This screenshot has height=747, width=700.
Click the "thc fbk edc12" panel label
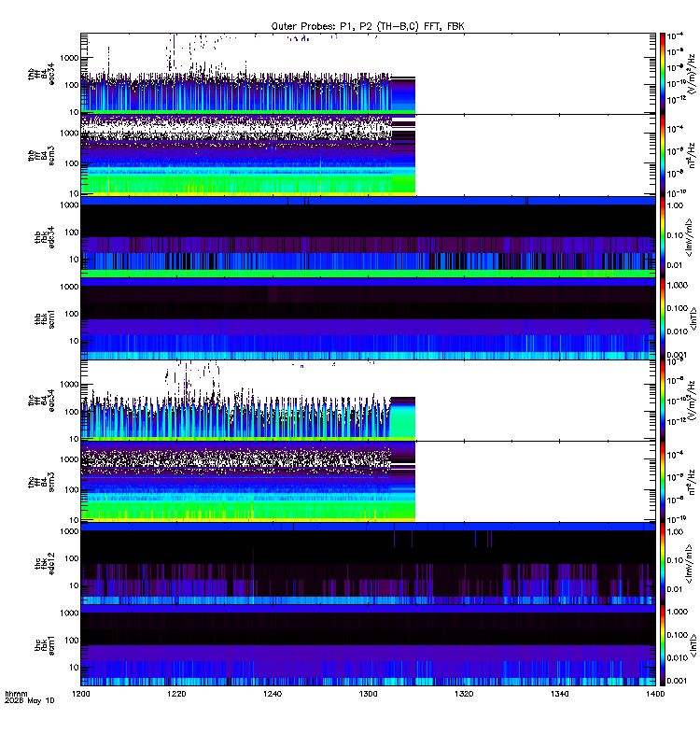click(x=45, y=564)
